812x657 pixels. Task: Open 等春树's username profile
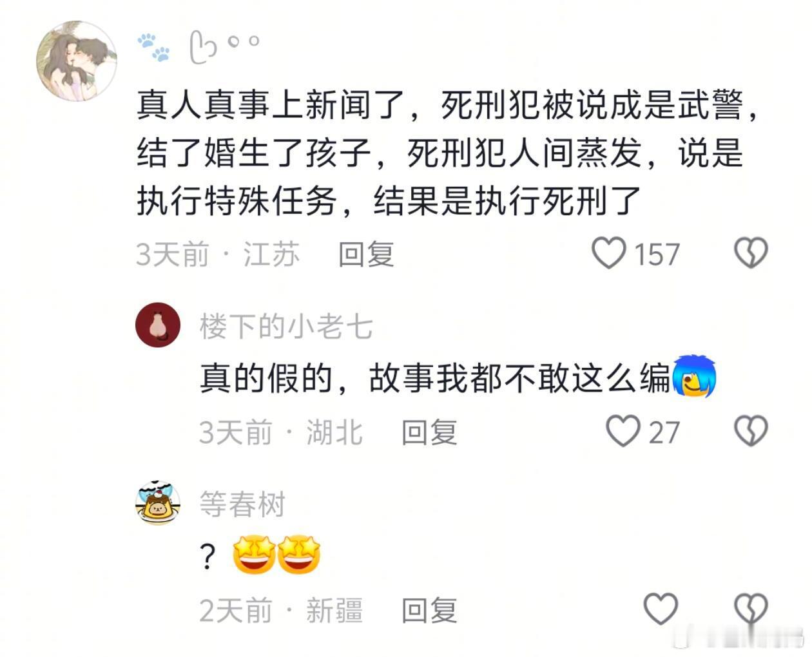click(242, 504)
